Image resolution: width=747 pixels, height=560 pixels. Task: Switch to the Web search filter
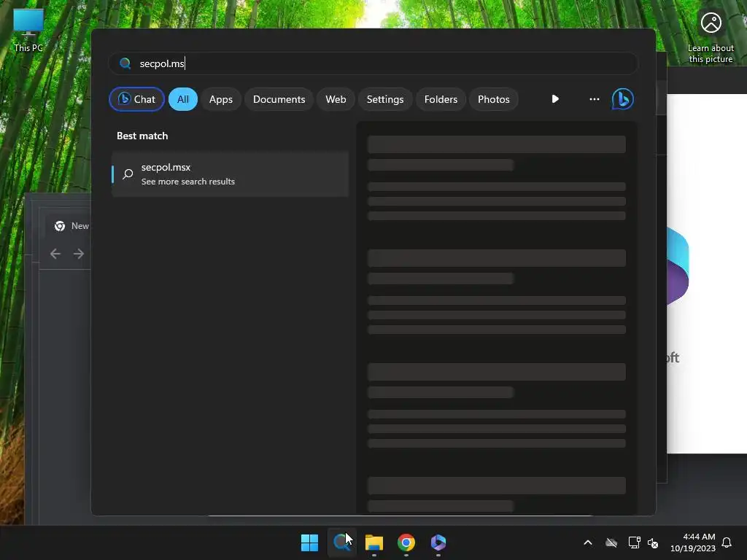(x=336, y=99)
